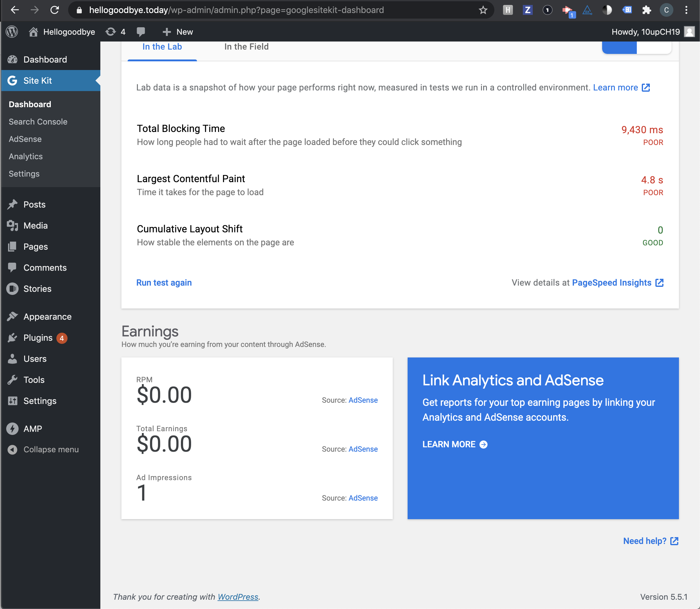This screenshot has width=700, height=609.
Task: Open the WordPress logo menu
Action: coord(12,32)
